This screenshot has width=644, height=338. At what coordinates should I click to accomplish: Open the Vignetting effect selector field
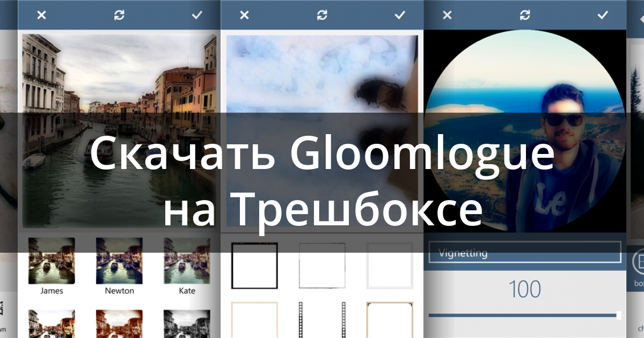[525, 252]
